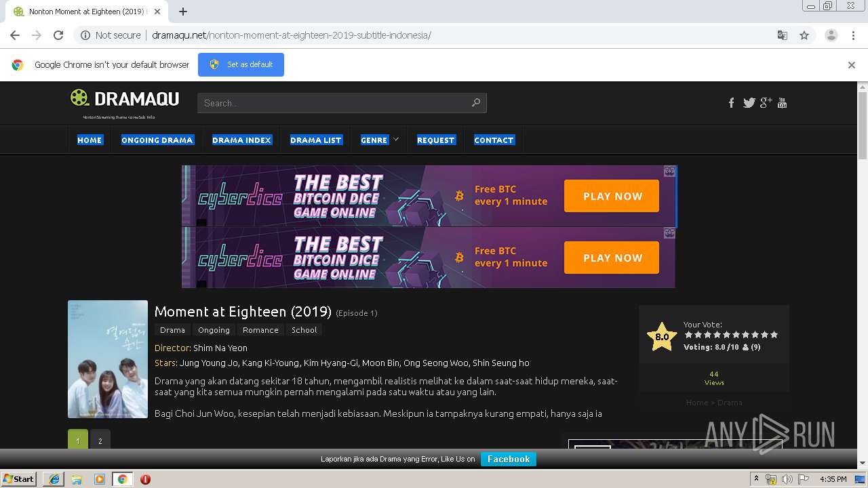Viewport: 868px width, 488px height.
Task: Open the Drama genre tag
Action: point(172,330)
